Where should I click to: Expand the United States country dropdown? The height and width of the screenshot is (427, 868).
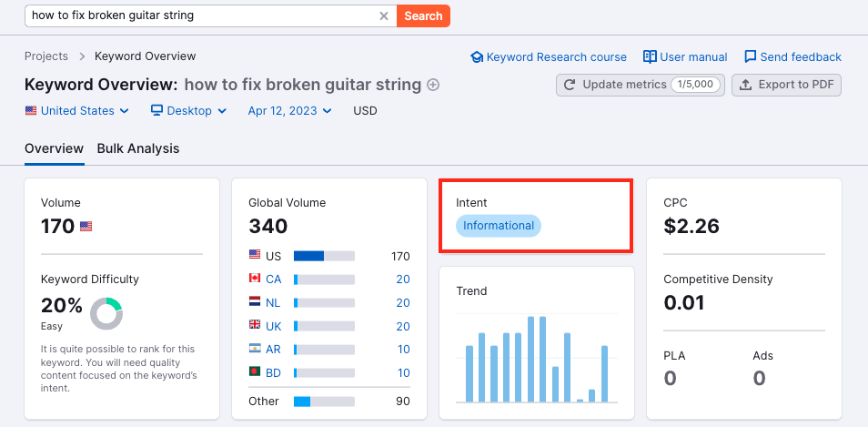77,111
